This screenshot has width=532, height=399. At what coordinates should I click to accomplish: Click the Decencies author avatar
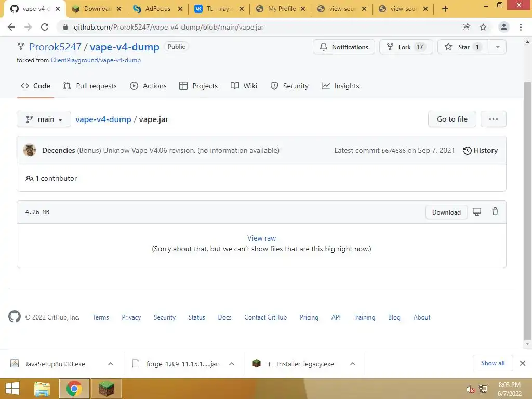30,150
